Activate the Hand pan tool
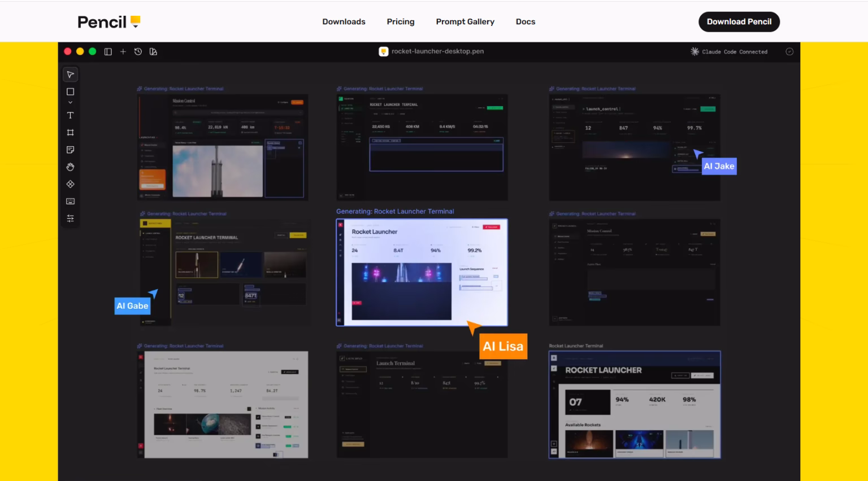Screen dimensions: 868x481 point(70,167)
